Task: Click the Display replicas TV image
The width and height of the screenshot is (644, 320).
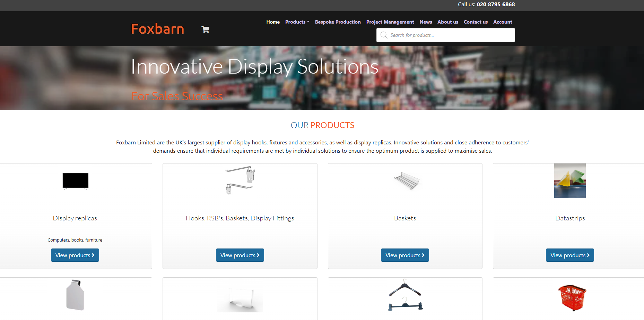Action: coord(75,181)
